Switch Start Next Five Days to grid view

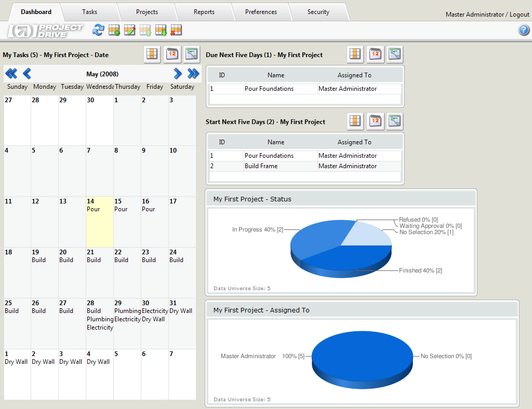355,121
